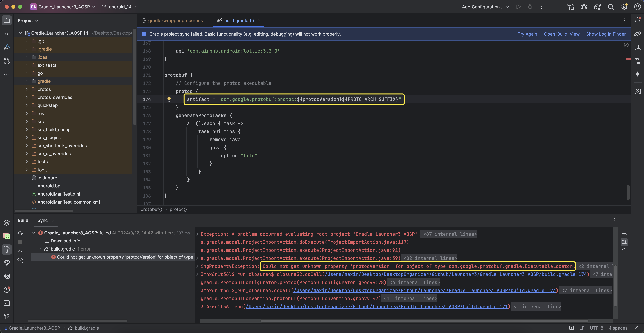This screenshot has width=644, height=333.
Task: Open the Logcat cat icon
Action: pos(7,276)
